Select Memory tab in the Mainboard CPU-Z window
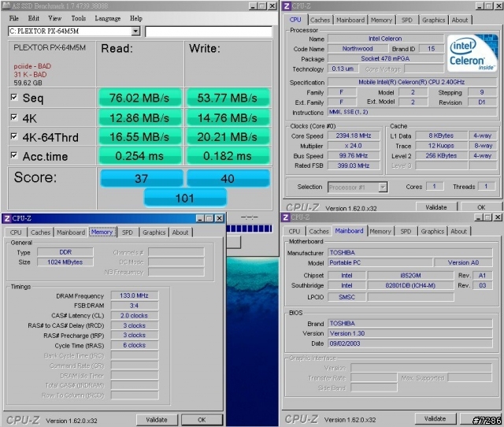The width and height of the screenshot is (504, 427). (380, 231)
